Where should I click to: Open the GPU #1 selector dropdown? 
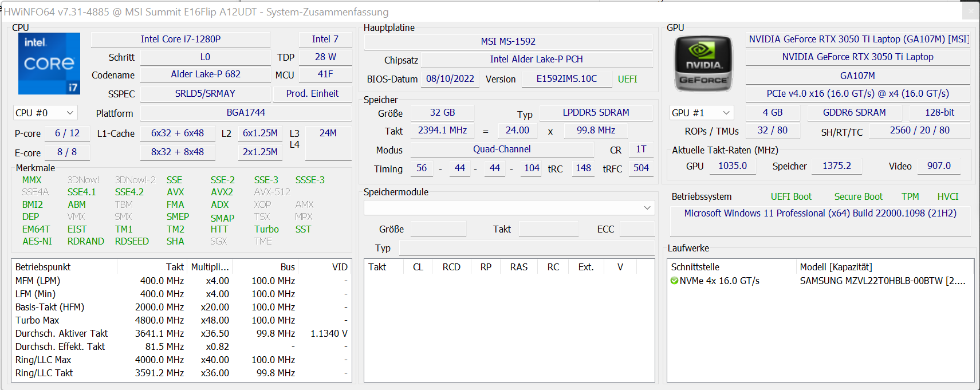701,113
